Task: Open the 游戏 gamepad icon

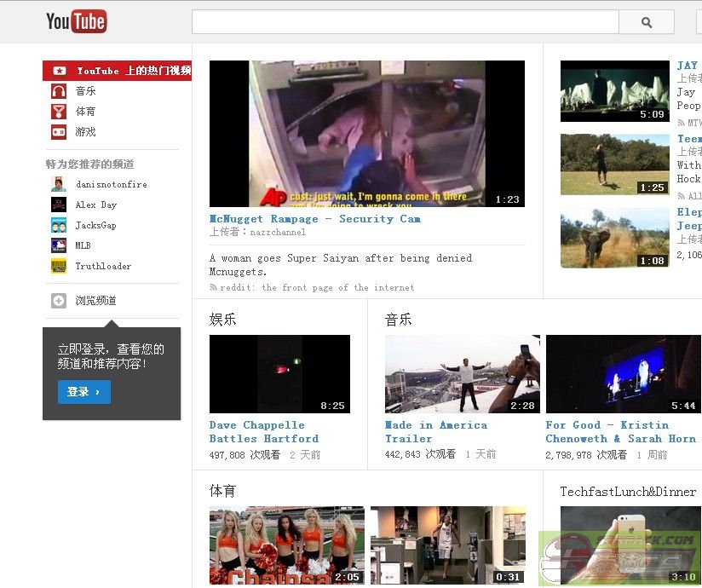Action: pyautogui.click(x=59, y=132)
